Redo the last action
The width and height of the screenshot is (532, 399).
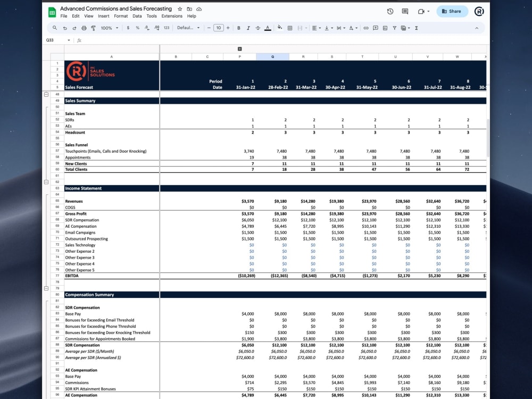click(x=74, y=28)
